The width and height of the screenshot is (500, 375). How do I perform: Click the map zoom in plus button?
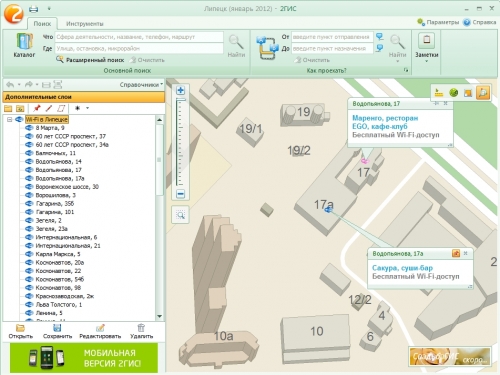pos(181,90)
